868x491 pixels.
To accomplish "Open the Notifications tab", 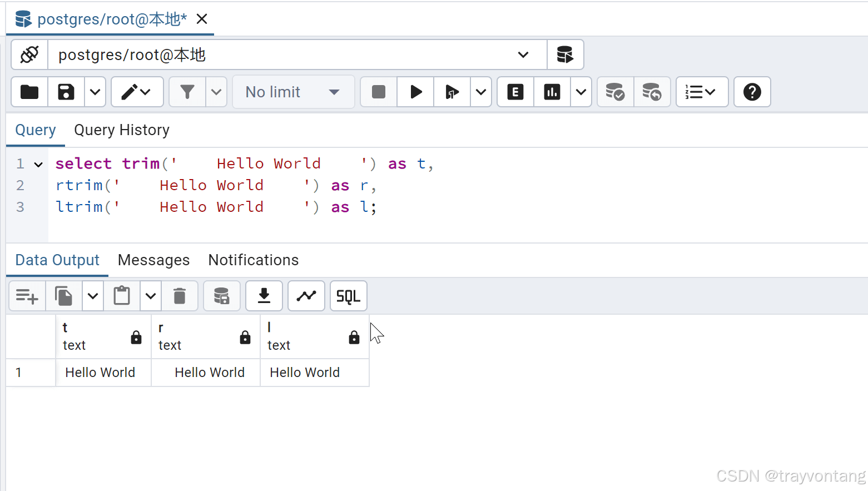I will tap(254, 260).
